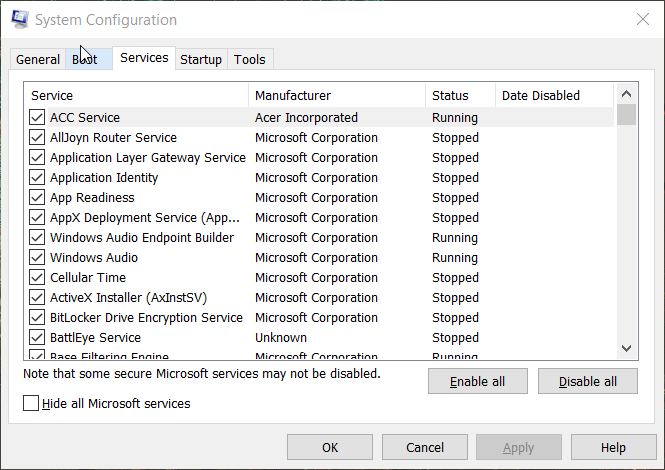Viewport: 665px width, 470px height.
Task: Click the Cancel button
Action: tap(425, 448)
